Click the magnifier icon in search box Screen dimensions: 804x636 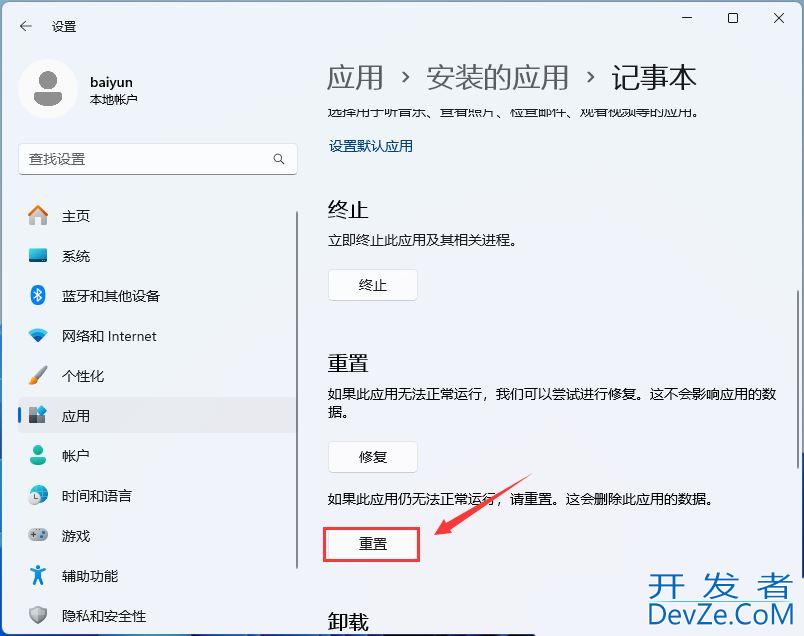(278, 159)
